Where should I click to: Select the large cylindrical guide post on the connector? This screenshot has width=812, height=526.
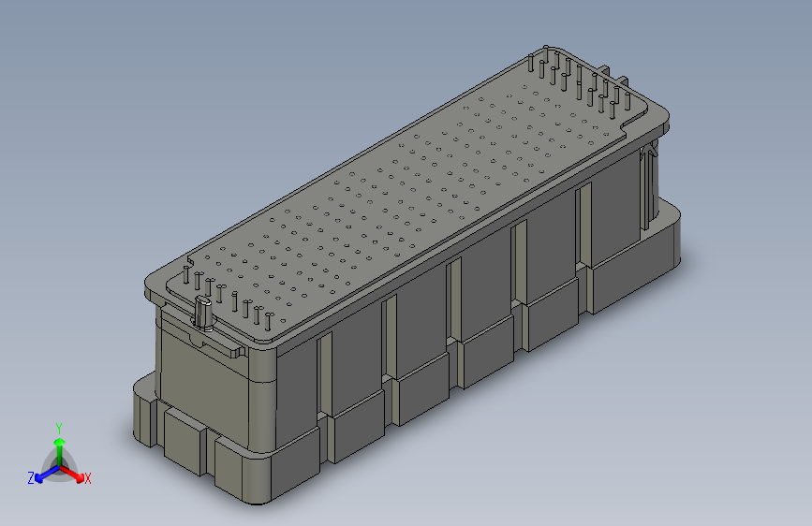(204, 313)
